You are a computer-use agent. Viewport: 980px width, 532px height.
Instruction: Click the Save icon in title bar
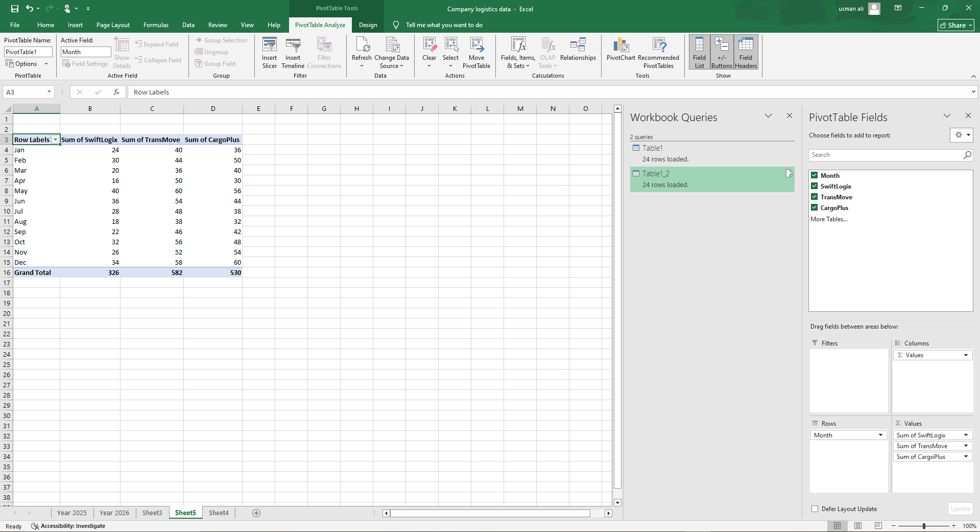click(x=15, y=9)
